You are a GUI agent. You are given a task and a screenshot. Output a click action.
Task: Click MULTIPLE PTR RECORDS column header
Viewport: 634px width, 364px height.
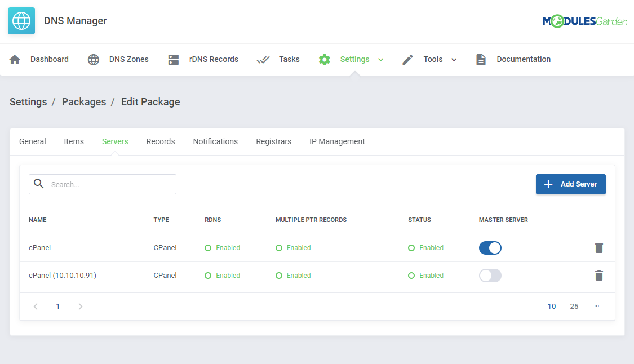[x=311, y=220]
